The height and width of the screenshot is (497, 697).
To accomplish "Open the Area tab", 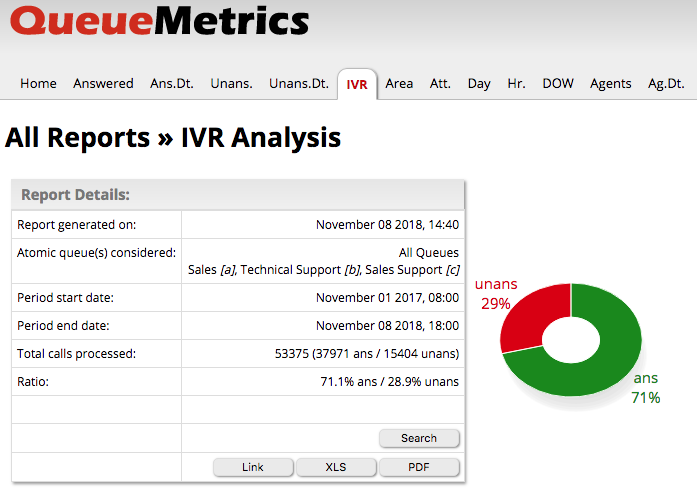I will coord(399,84).
